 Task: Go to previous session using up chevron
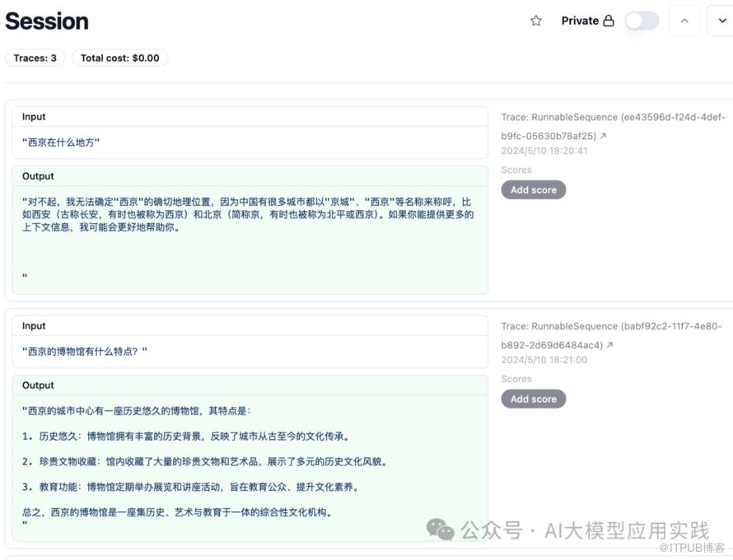coord(684,21)
